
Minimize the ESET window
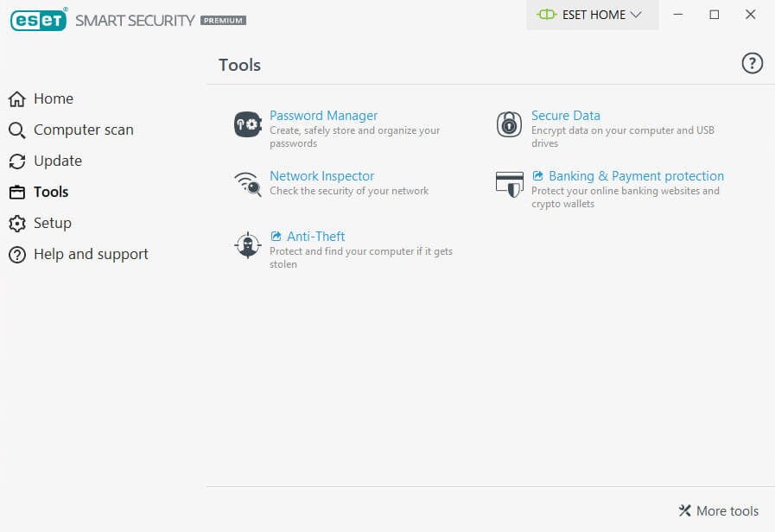[678, 15]
